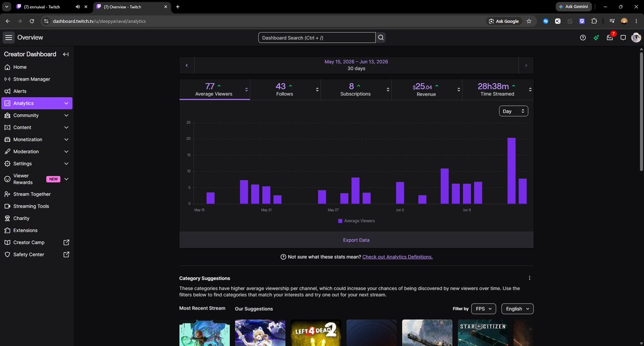The image size is (644, 346).
Task: Change the Subscriptions metric selector
Action: (x=388, y=90)
